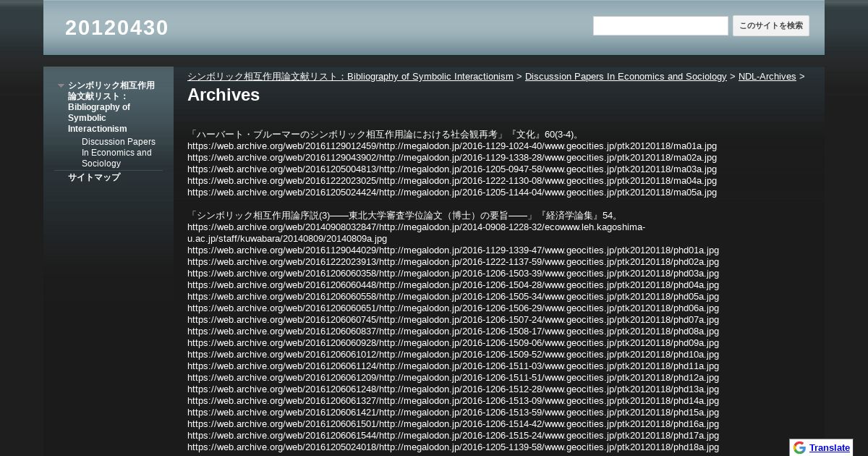Select the URL ending phd06a.jpg
Screen dimensions: 868x456
coord(454,308)
